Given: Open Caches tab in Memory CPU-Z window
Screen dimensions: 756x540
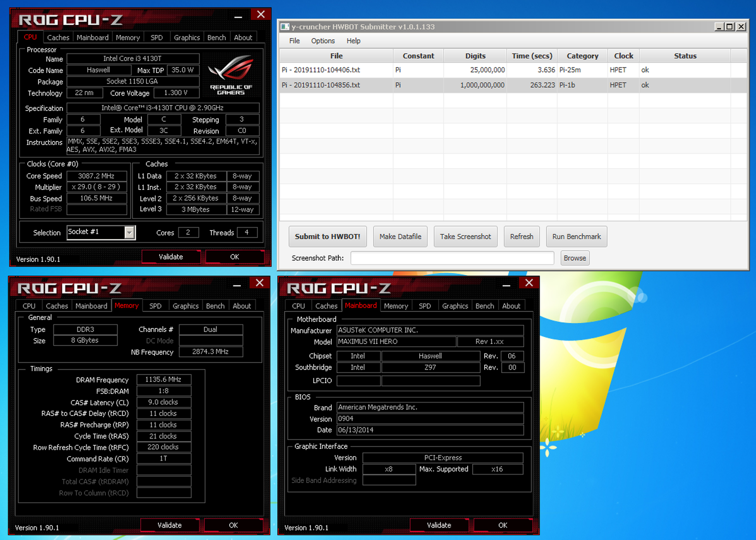Looking at the screenshot, I should [x=57, y=306].
